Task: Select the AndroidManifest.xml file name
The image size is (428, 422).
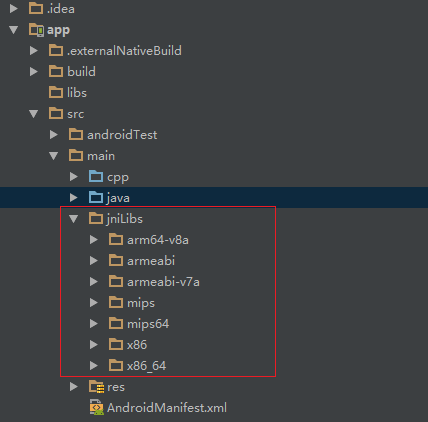Action: 167,408
